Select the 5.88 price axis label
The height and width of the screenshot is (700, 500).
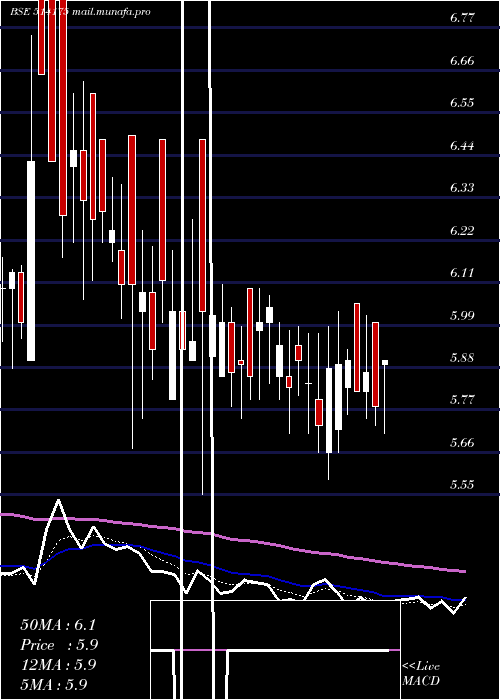pos(462,358)
